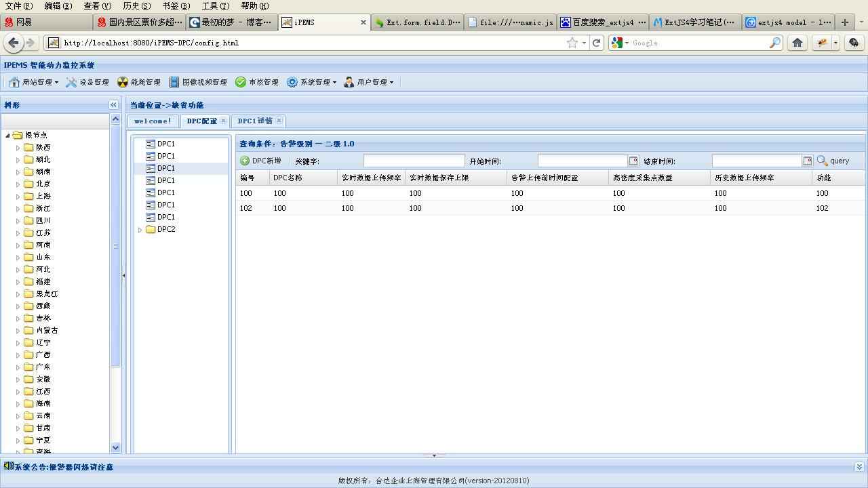
Task: Expand the 北京 tree node
Action: (x=18, y=184)
